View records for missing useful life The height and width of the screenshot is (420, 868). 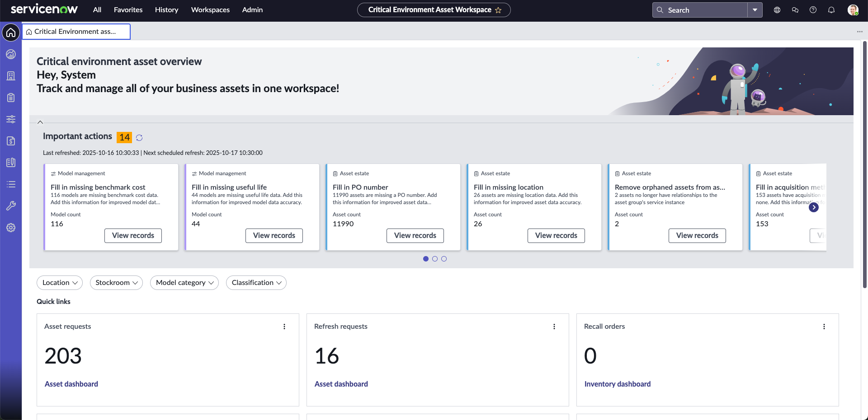click(274, 236)
